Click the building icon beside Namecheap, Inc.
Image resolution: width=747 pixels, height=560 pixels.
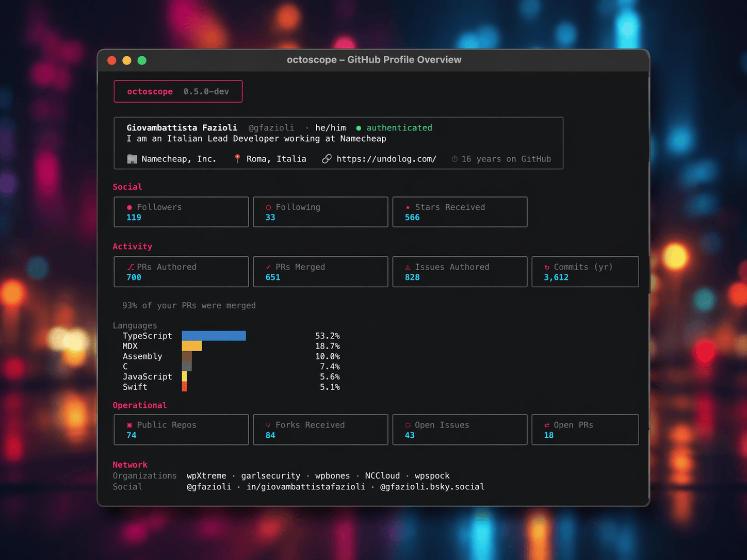pyautogui.click(x=132, y=159)
